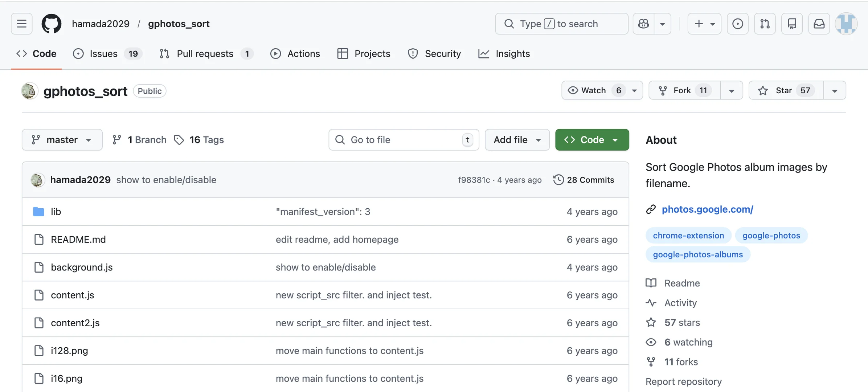The height and width of the screenshot is (392, 868).
Task: Open the repositories icon in top bar
Action: click(792, 24)
